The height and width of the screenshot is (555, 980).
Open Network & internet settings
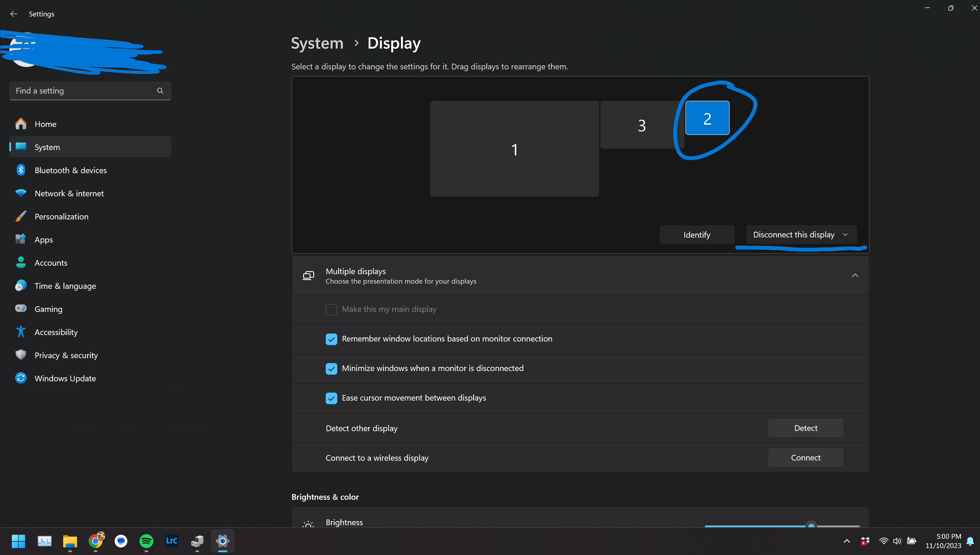pos(69,193)
